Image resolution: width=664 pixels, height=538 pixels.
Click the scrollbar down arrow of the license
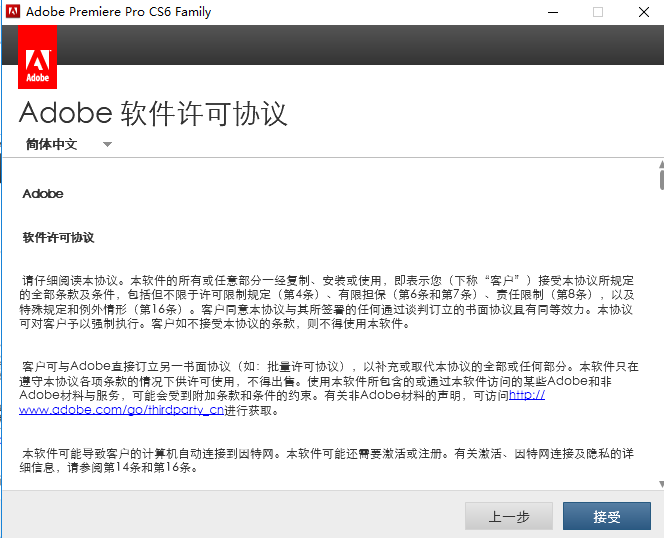[x=659, y=485]
